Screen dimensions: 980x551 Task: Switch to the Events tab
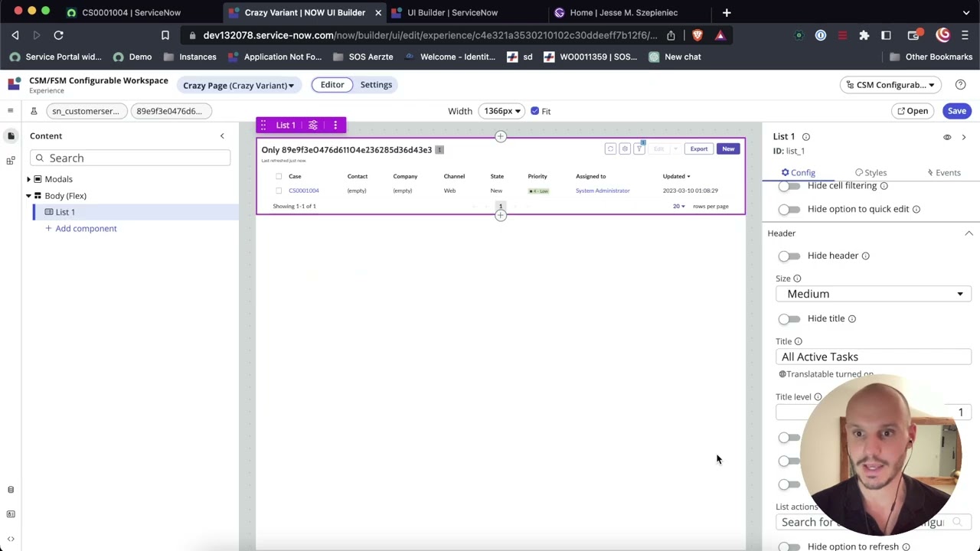943,173
